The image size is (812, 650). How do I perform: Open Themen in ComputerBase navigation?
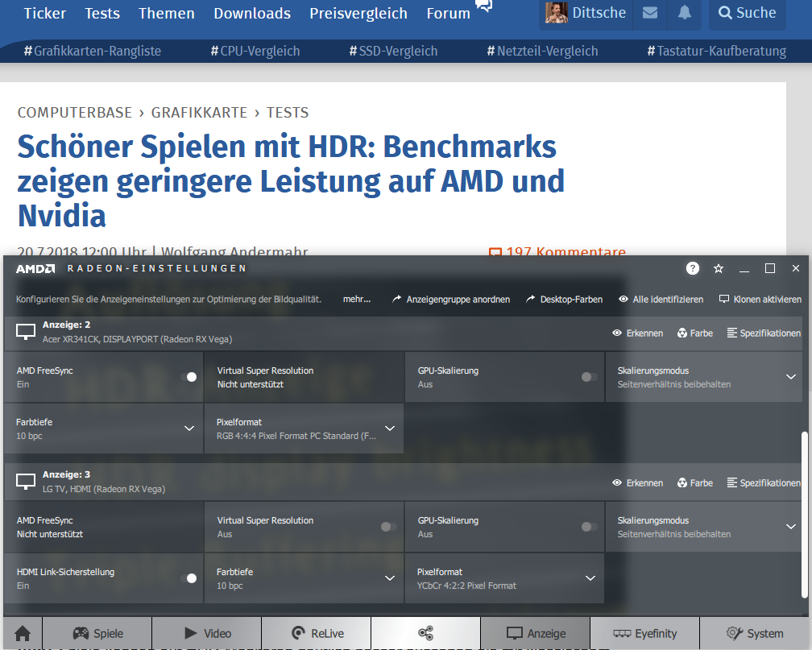(167, 13)
